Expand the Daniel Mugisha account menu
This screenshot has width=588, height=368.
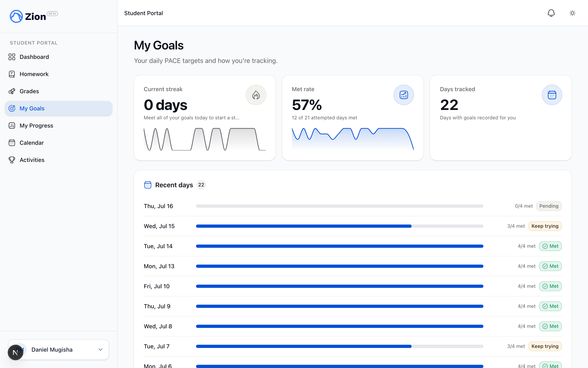coord(59,350)
